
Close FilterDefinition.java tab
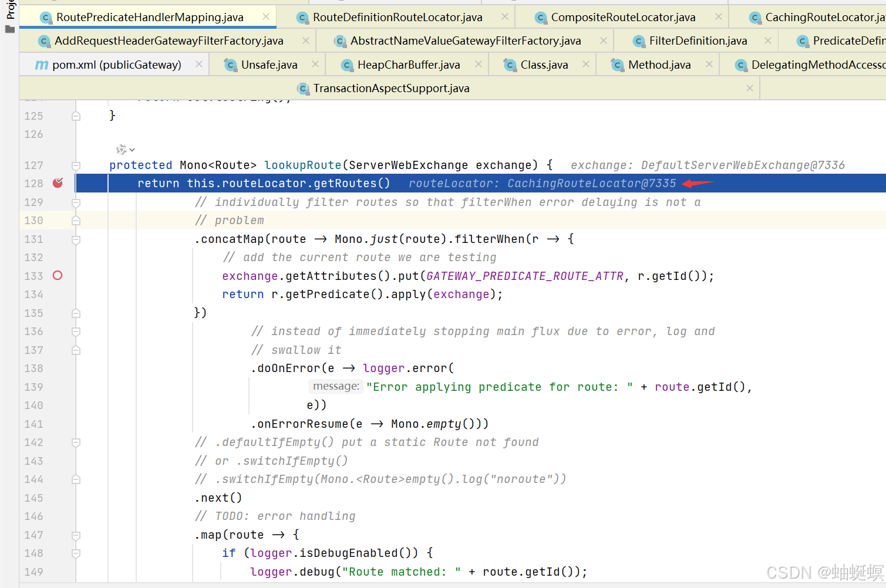pyautogui.click(x=768, y=40)
